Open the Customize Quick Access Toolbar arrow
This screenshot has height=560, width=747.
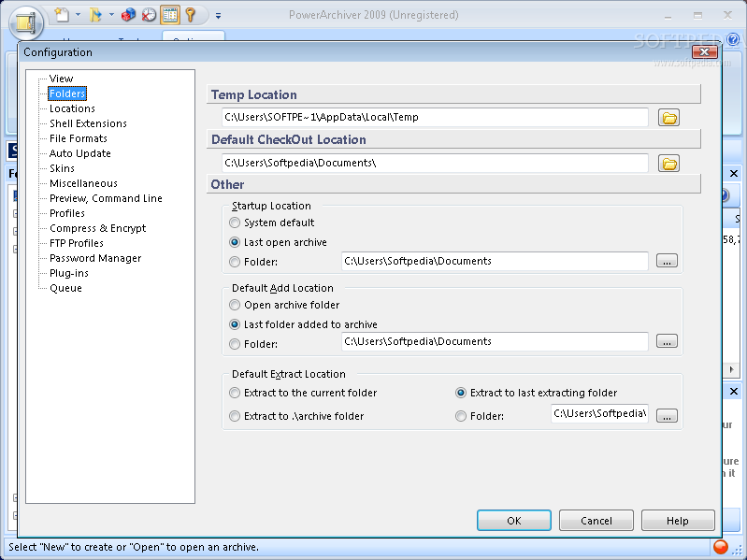coord(218,16)
